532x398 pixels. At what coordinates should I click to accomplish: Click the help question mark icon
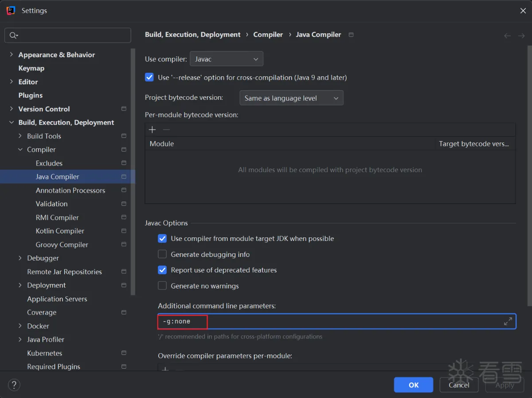coord(14,385)
